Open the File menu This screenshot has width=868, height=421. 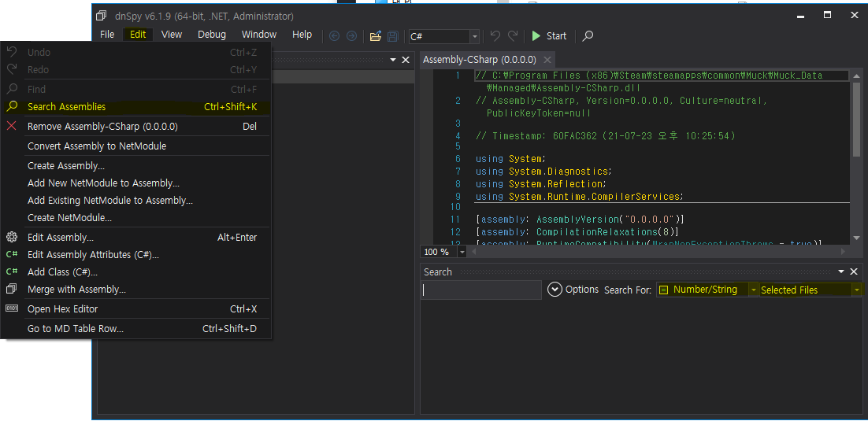coord(107,35)
